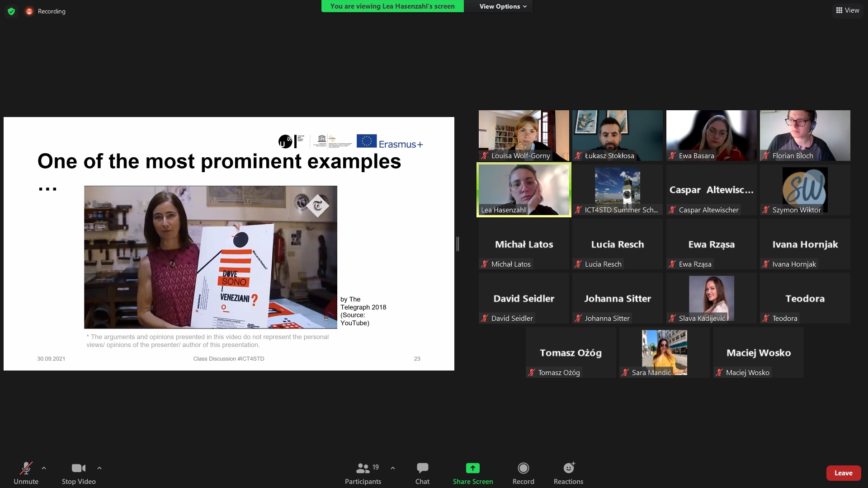Image resolution: width=868 pixels, height=488 pixels.
Task: Select Lea Hasenzahl's video tile
Action: 524,190
